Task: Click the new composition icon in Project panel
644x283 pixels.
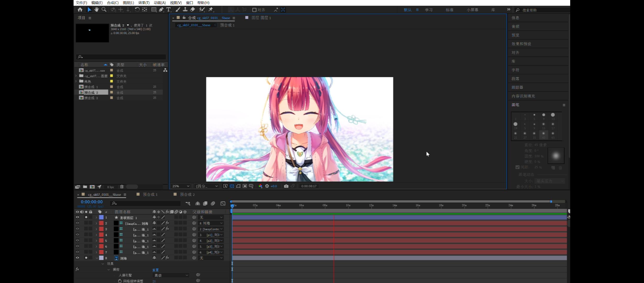Action: coord(92,187)
